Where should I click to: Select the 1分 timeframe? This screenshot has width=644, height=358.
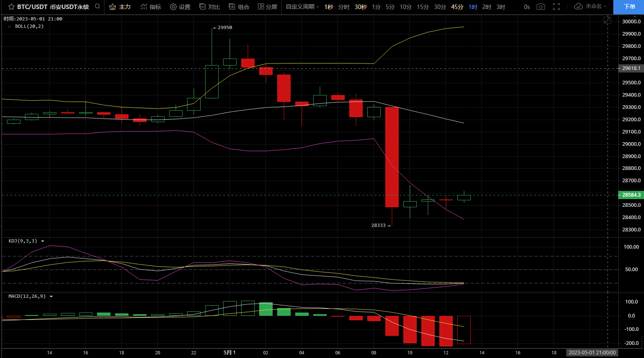coord(376,7)
